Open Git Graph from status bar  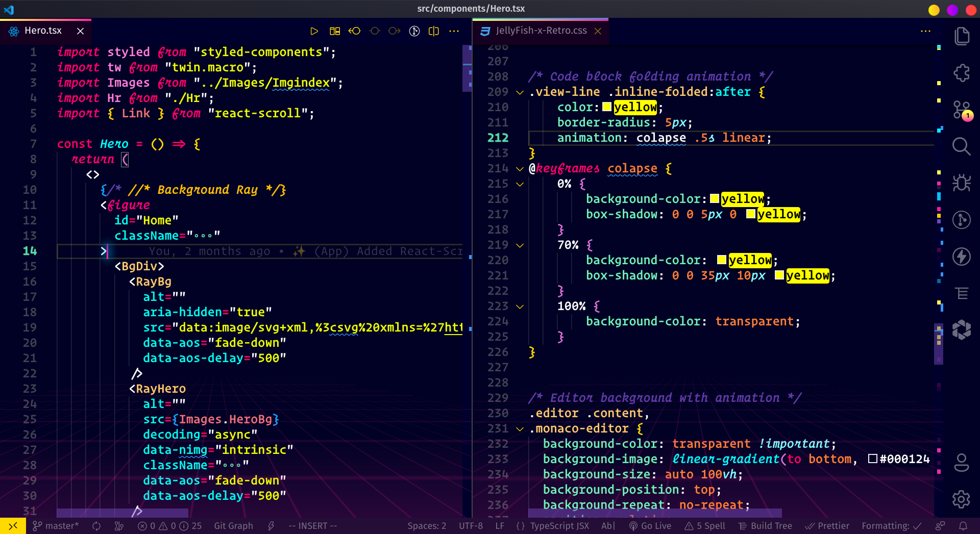233,526
